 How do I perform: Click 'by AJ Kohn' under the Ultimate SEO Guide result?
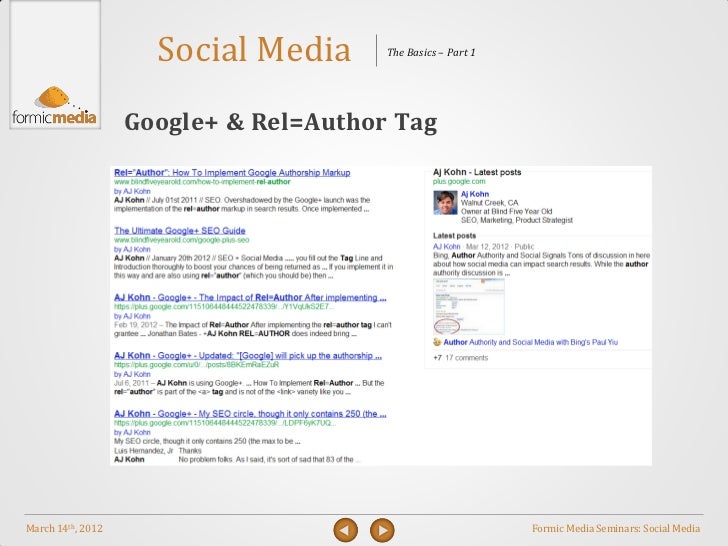[132, 249]
